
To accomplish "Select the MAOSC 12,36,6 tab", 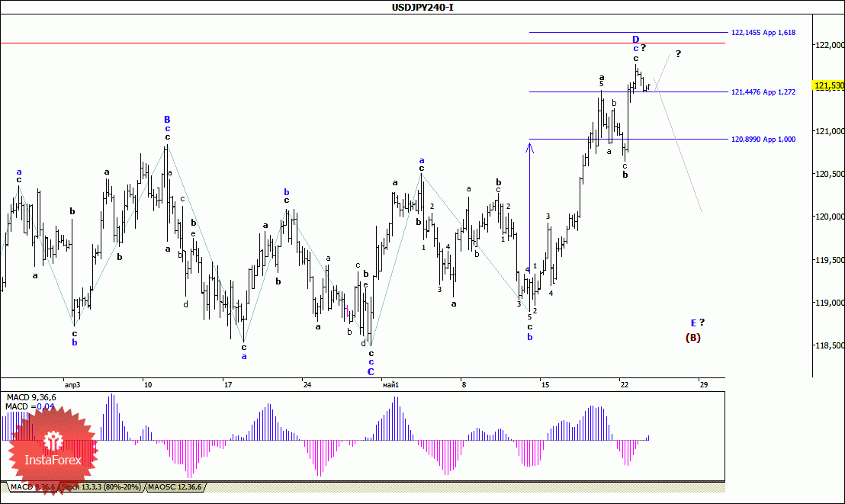I will (175, 487).
